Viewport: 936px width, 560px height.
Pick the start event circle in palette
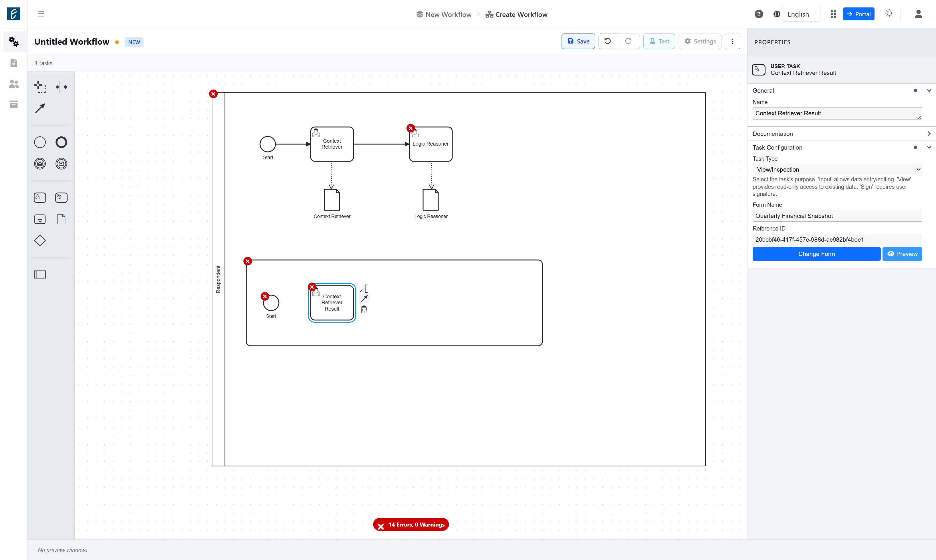click(40, 142)
